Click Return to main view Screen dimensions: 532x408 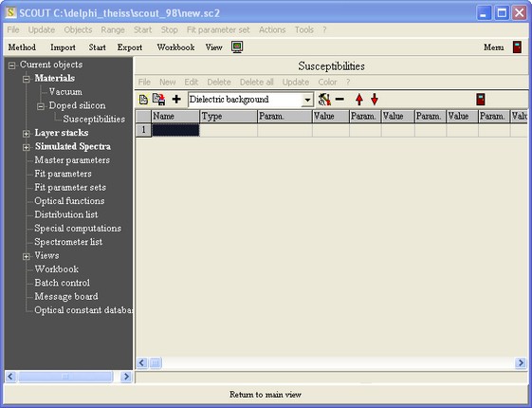click(x=266, y=395)
